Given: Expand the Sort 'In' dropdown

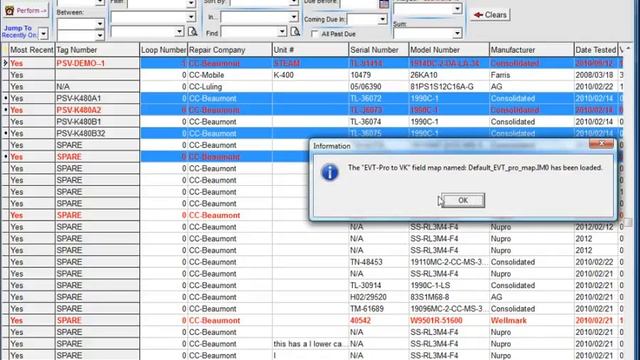Looking at the screenshot, I should pos(294,17).
